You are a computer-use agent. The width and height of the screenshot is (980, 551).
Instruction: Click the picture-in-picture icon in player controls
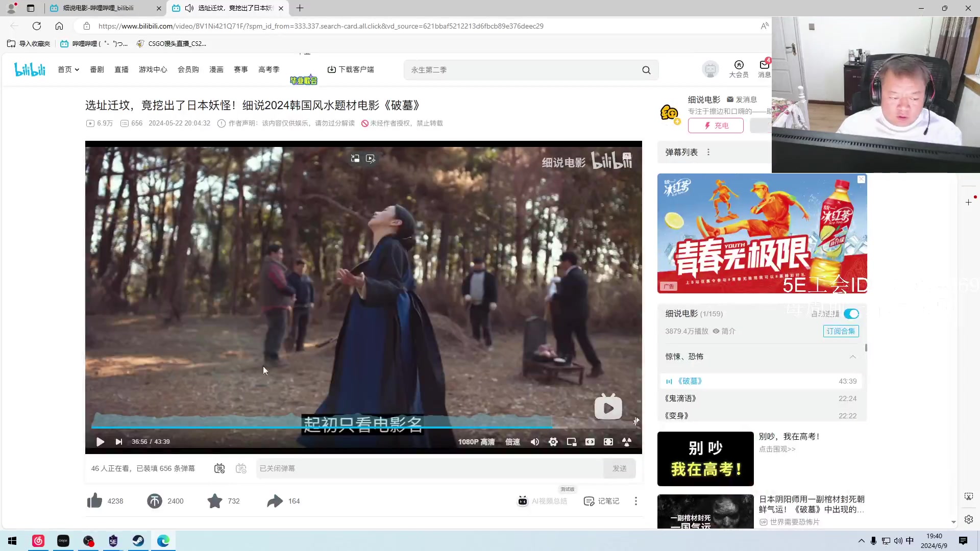pos(572,442)
